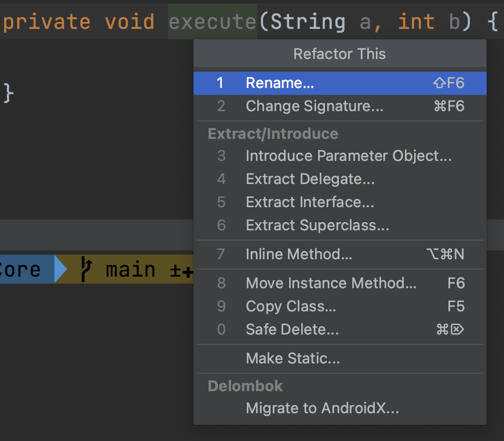Image resolution: width=504 pixels, height=441 pixels.
Task: Select Copy Class… option
Action: click(x=339, y=306)
